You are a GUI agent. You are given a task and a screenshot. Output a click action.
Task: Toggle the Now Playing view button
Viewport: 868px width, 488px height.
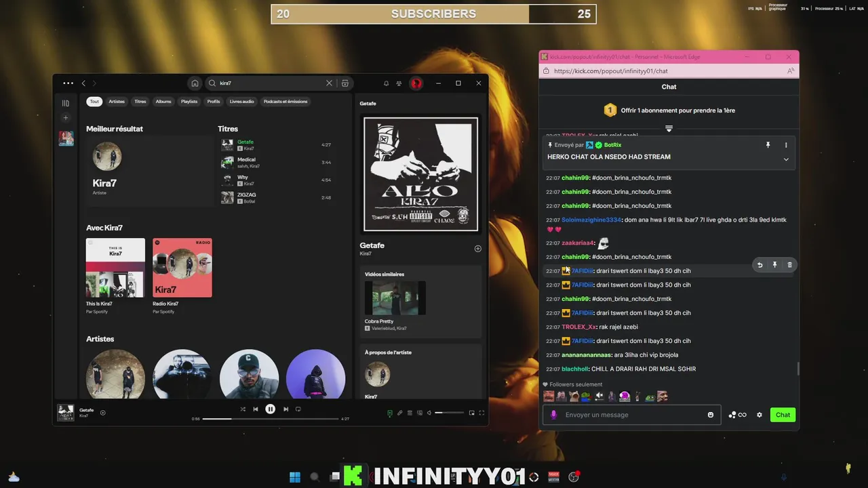(x=389, y=413)
